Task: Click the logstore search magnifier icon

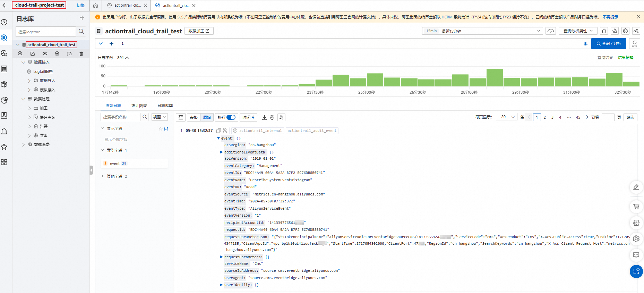Action: pyautogui.click(x=81, y=32)
